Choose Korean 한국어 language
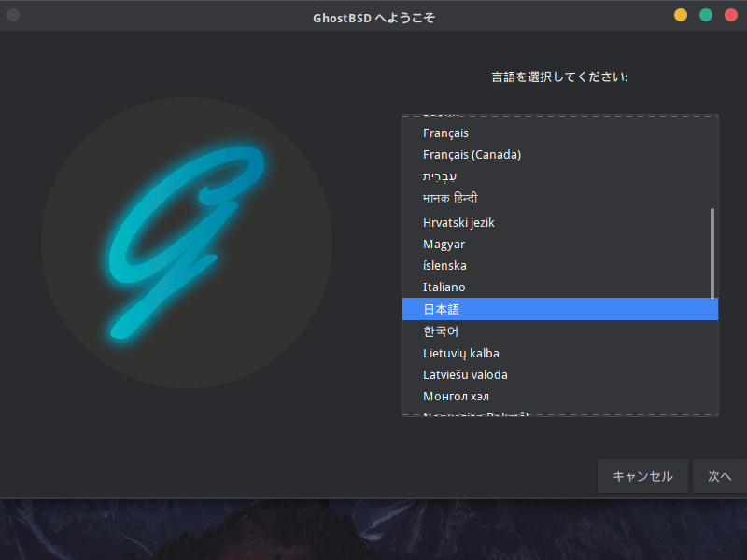Screen dimensions: 747x560 click(559, 331)
